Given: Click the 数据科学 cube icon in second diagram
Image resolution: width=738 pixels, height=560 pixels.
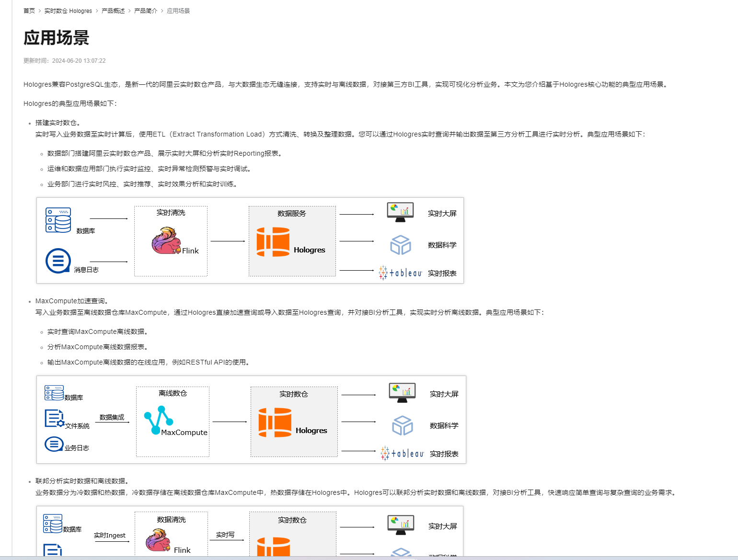Looking at the screenshot, I should coord(403,425).
